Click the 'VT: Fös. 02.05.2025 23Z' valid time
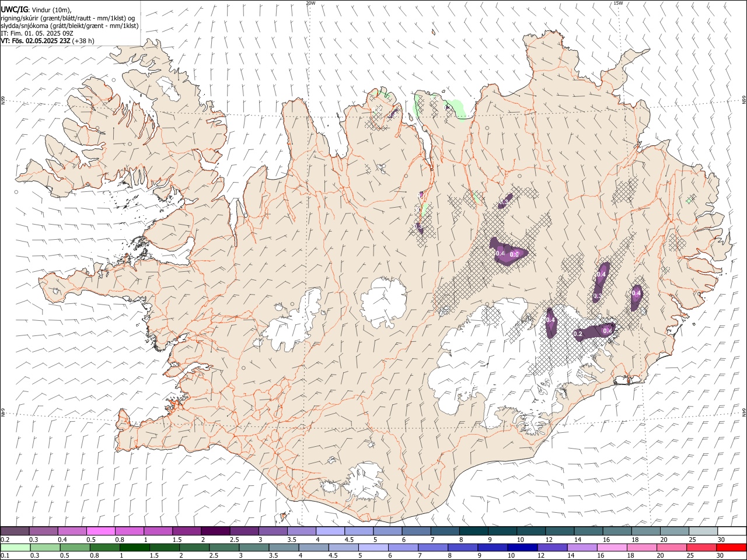The width and height of the screenshot is (747, 560). [36, 41]
